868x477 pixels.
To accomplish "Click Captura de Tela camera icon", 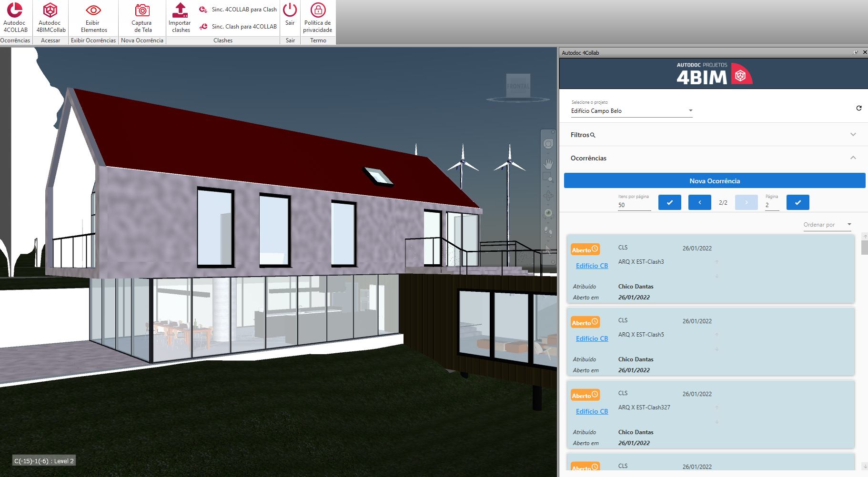I will click(142, 18).
